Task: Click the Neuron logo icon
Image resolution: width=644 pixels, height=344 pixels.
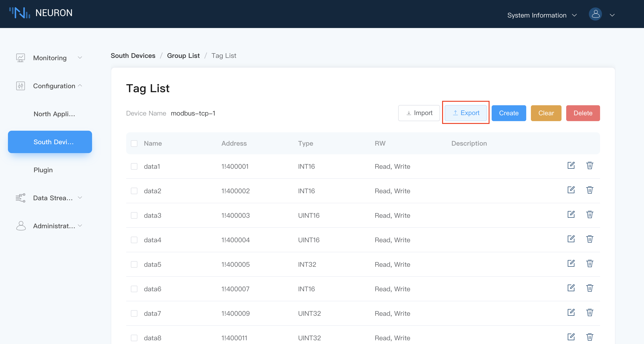Action: (20, 13)
